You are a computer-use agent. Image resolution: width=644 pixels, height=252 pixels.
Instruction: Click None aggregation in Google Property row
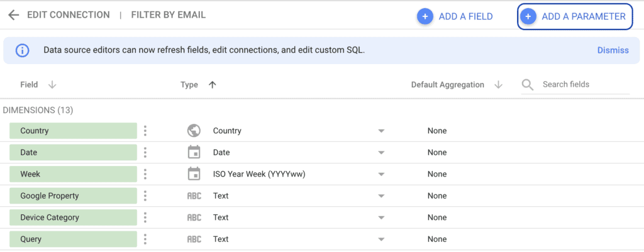click(x=437, y=196)
